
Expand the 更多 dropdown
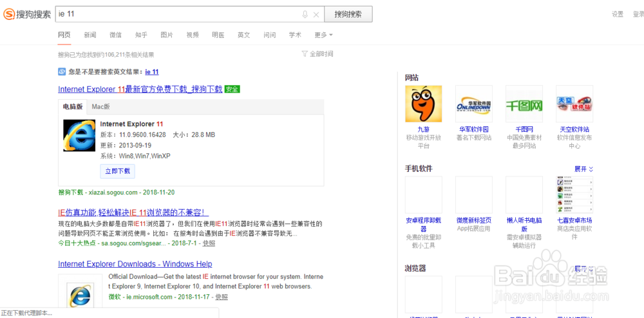[x=323, y=35]
